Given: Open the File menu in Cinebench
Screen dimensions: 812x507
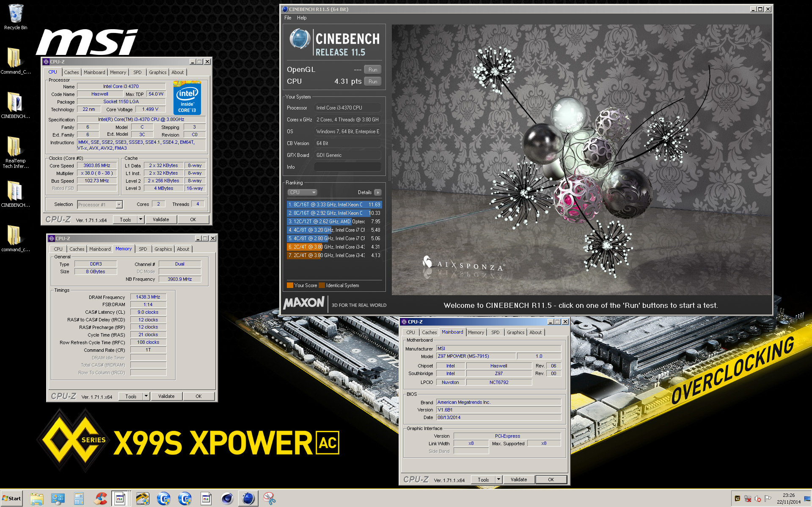Looking at the screenshot, I should [x=288, y=18].
